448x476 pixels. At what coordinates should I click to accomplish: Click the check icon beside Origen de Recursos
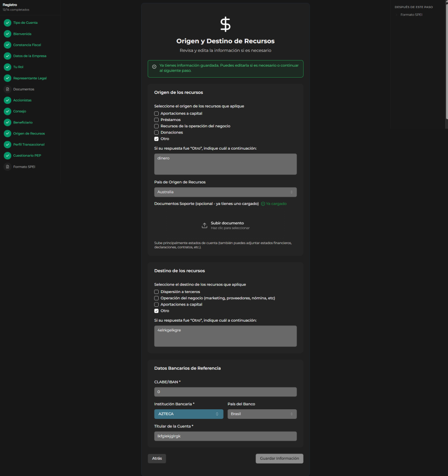click(x=8, y=133)
